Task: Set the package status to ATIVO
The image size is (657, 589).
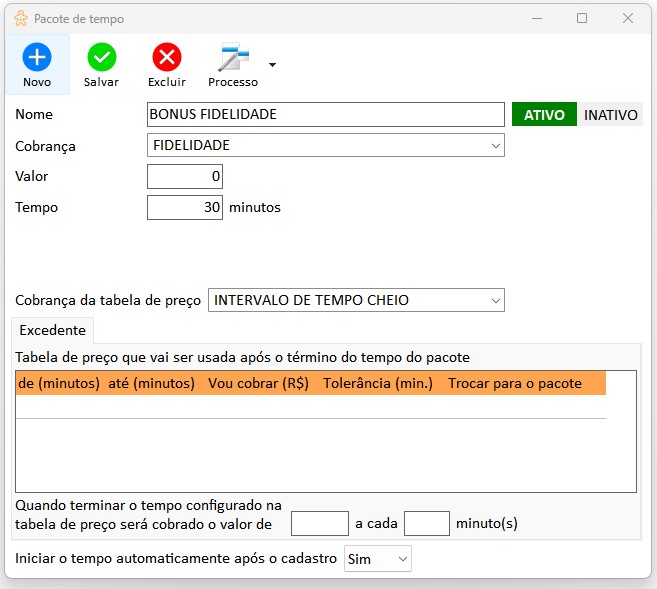Action: 544,115
